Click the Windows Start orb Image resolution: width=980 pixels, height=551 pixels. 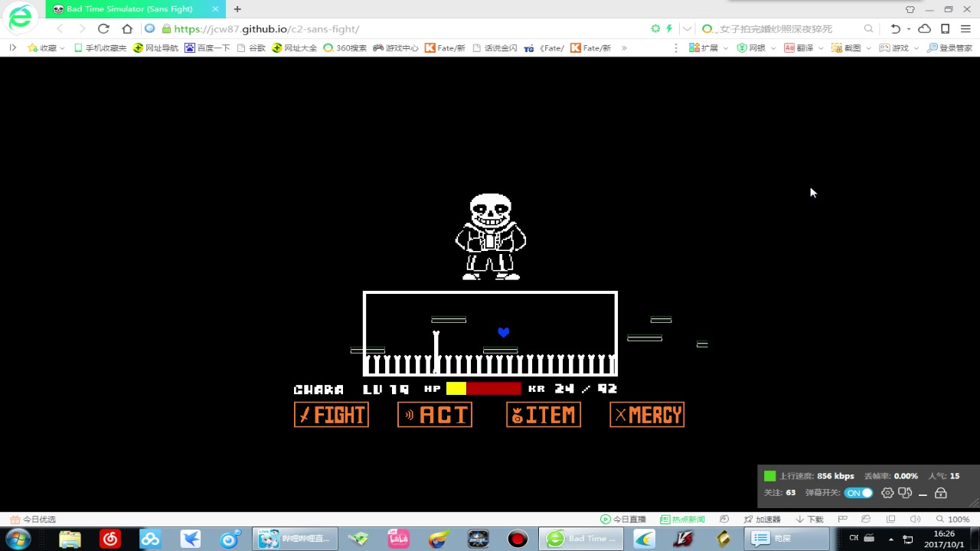pyautogui.click(x=17, y=539)
